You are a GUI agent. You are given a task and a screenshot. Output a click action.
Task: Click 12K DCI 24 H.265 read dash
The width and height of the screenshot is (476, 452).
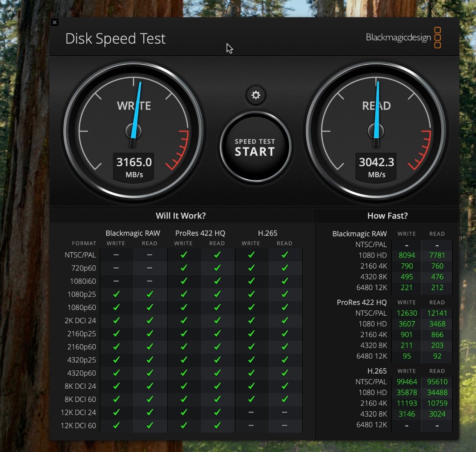(285, 412)
